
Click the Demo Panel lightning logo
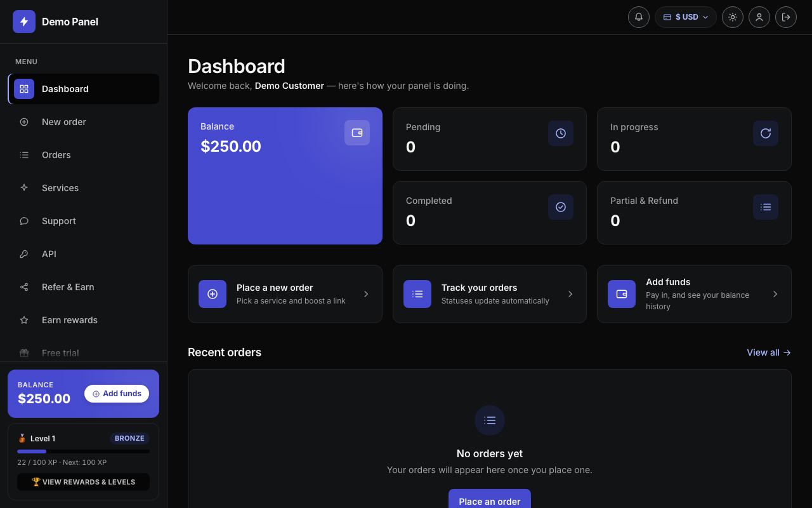[24, 22]
